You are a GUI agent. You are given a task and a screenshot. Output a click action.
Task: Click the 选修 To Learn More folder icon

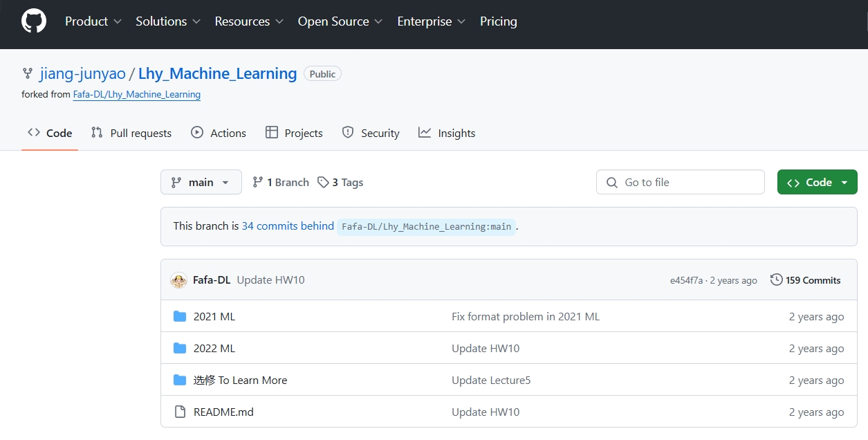tap(180, 380)
